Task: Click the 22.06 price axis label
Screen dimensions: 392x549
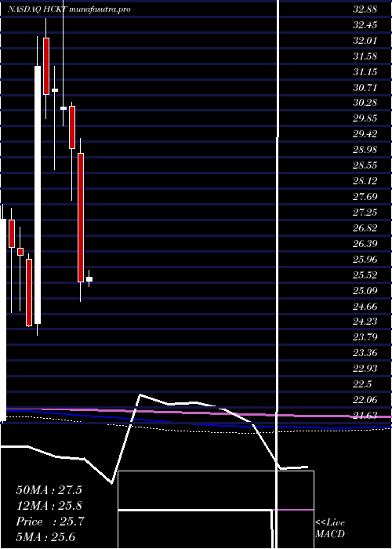Action: (365, 398)
